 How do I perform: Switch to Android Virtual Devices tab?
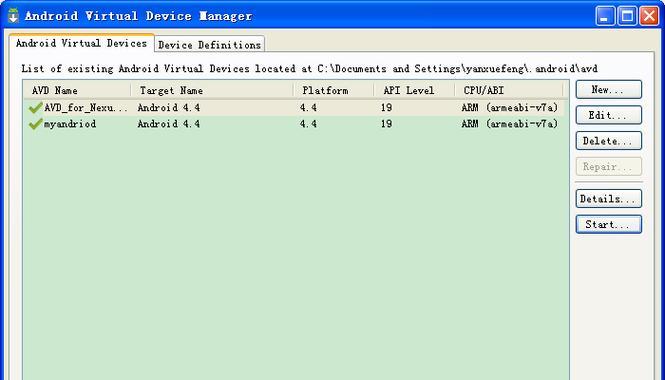coord(81,43)
